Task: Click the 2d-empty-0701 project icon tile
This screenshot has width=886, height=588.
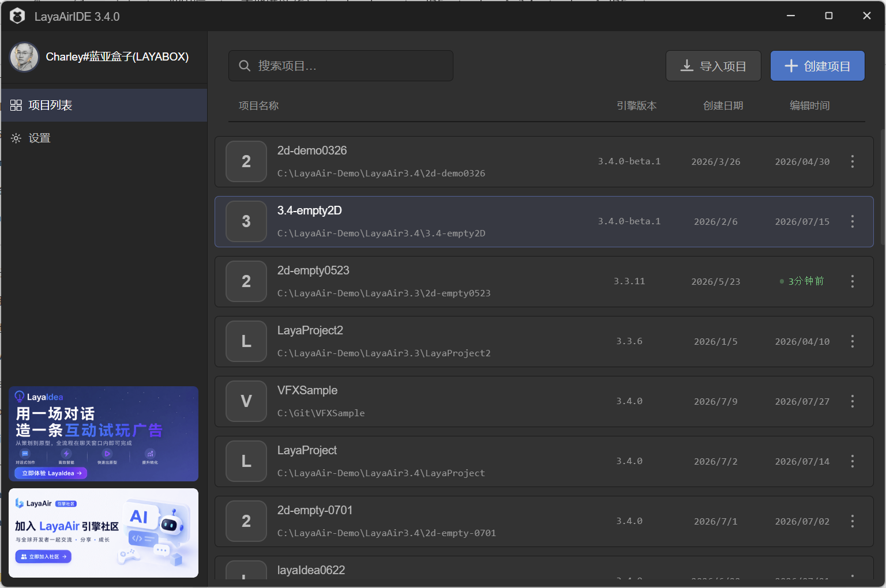Action: pyautogui.click(x=246, y=521)
